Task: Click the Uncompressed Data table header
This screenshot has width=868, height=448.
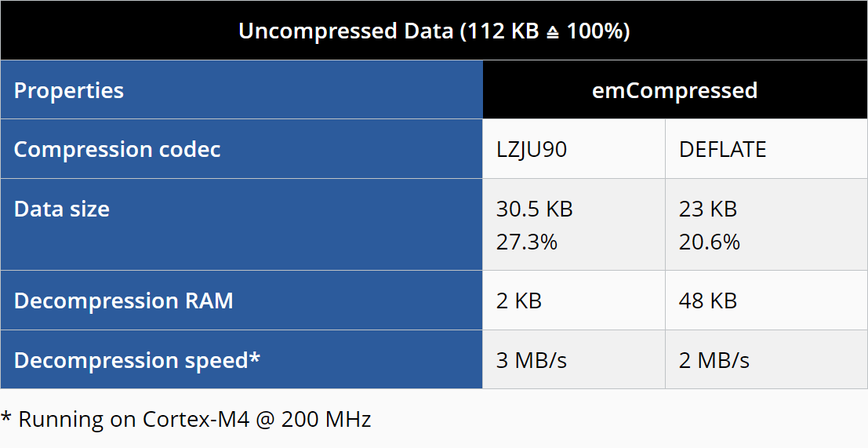Action: 434,31
